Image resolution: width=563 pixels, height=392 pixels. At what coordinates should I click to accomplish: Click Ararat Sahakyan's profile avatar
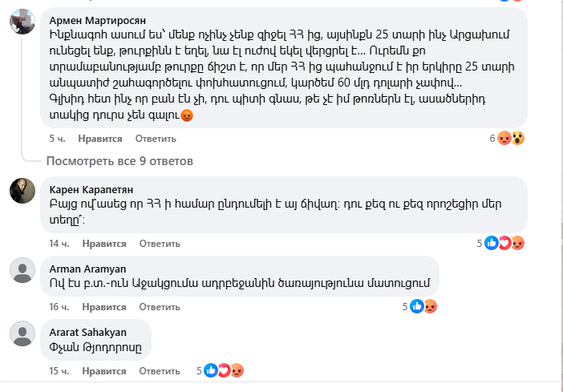click(22, 333)
